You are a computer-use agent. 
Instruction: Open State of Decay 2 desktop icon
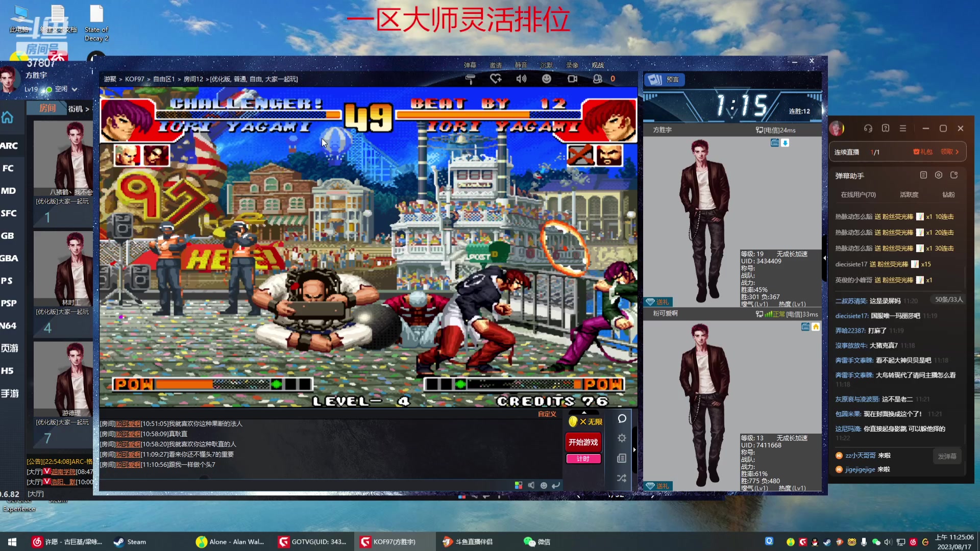point(96,23)
